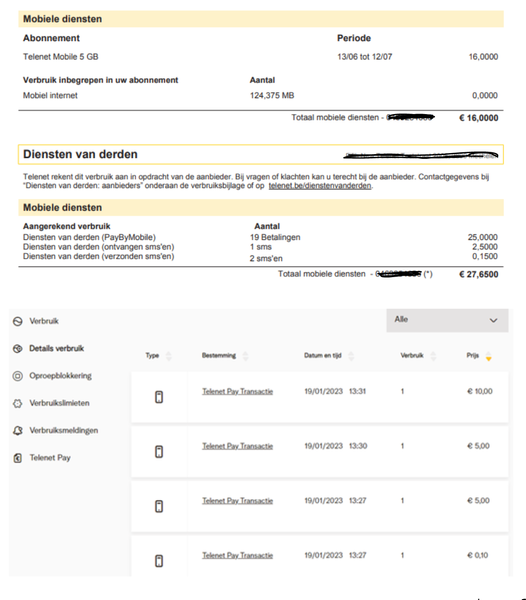Click the 19/01/2023 13:30 date cell
Screen dimensions: 526x600
(335, 446)
